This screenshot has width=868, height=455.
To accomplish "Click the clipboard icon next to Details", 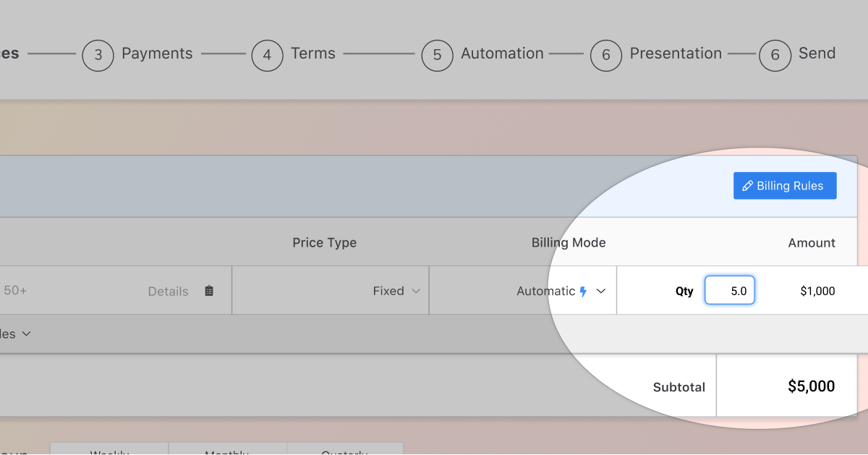I will (209, 291).
